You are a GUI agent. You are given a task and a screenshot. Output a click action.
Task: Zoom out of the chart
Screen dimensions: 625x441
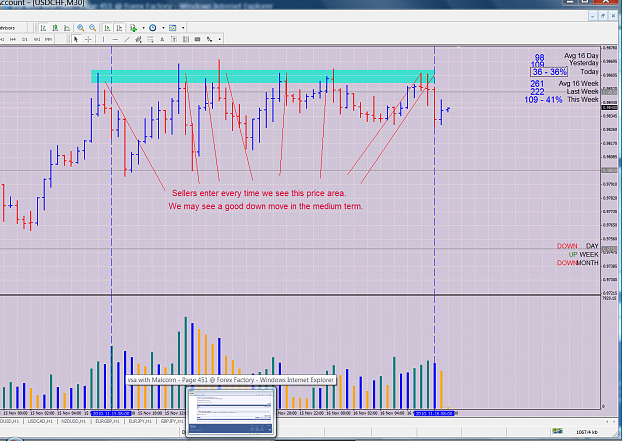tap(92, 28)
